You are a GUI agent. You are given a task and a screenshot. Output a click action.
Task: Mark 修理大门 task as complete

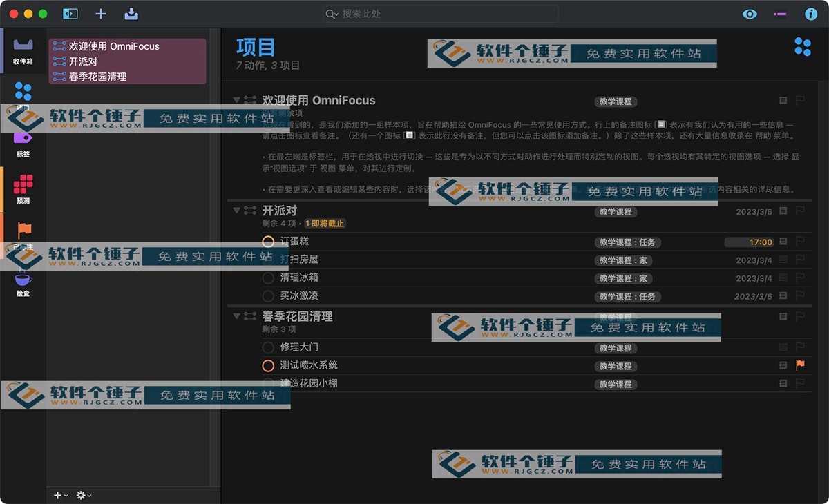click(x=269, y=347)
